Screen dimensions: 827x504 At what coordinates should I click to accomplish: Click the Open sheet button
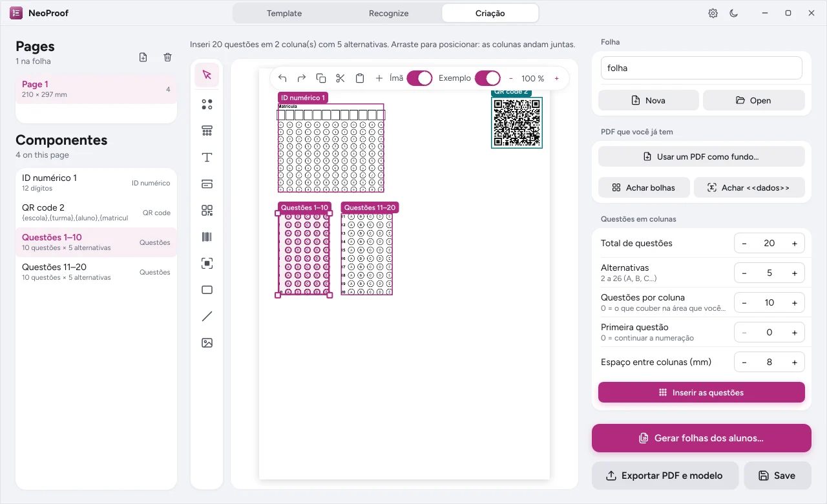tap(754, 100)
